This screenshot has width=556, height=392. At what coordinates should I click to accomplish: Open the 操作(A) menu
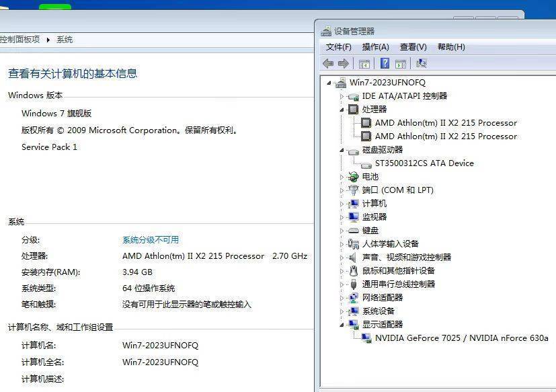point(376,47)
